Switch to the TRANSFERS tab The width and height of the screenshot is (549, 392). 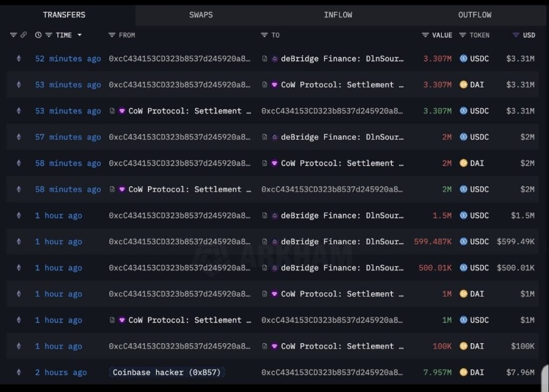pyautogui.click(x=64, y=14)
